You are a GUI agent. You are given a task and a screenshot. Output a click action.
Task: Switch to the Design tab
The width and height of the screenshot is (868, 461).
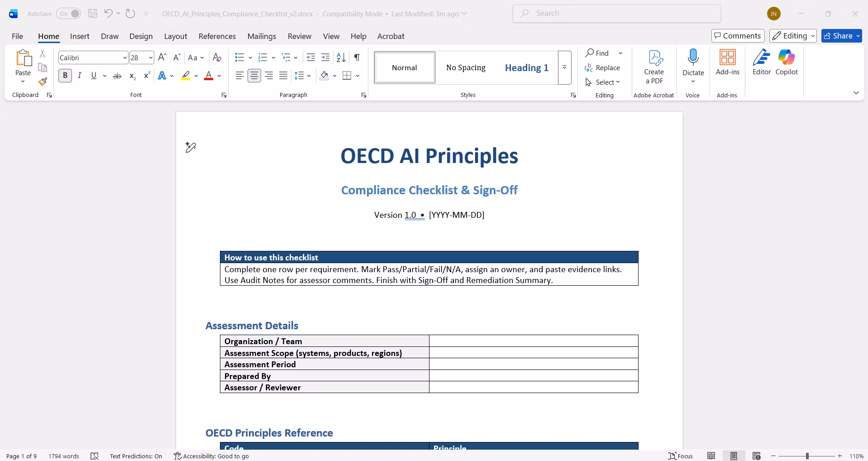(x=141, y=36)
